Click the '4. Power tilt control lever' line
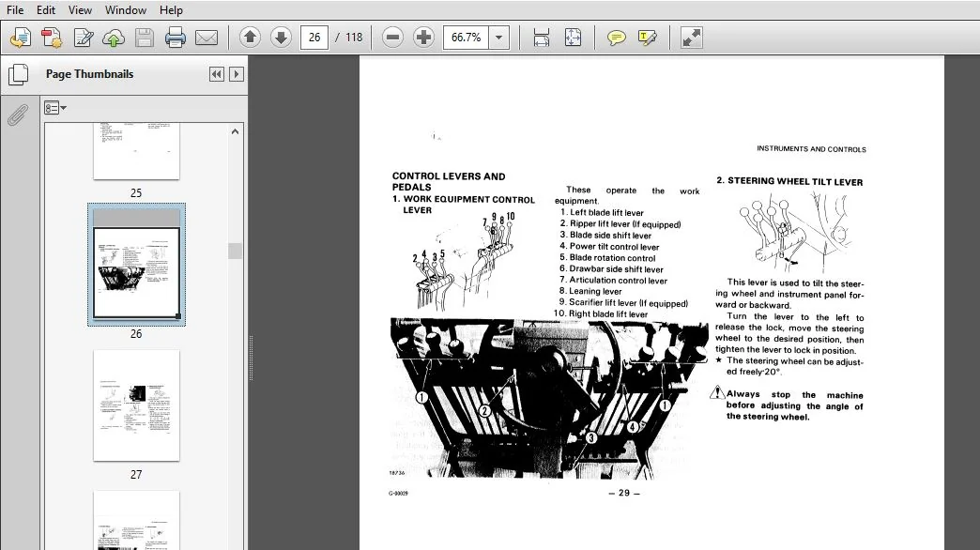This screenshot has width=980, height=550. (609, 246)
